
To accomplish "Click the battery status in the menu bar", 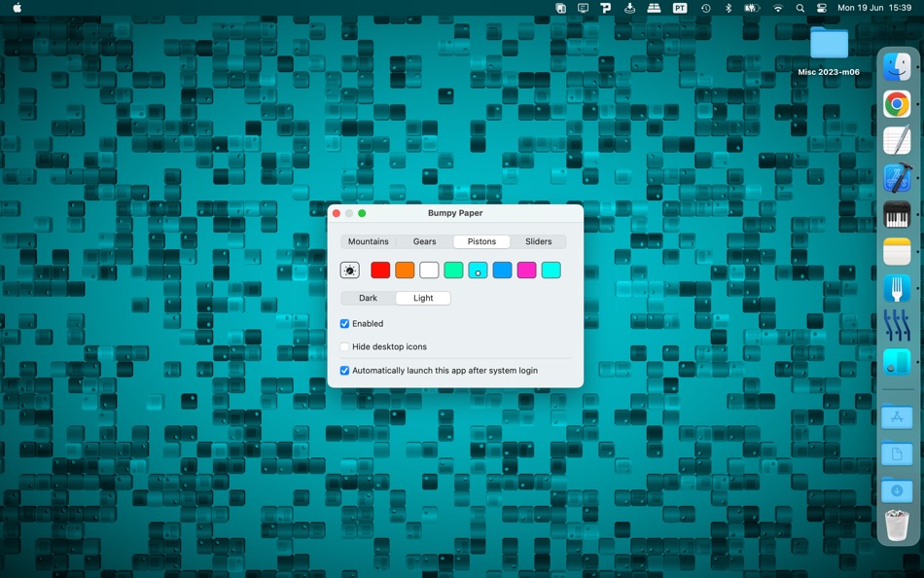I will coord(752,8).
